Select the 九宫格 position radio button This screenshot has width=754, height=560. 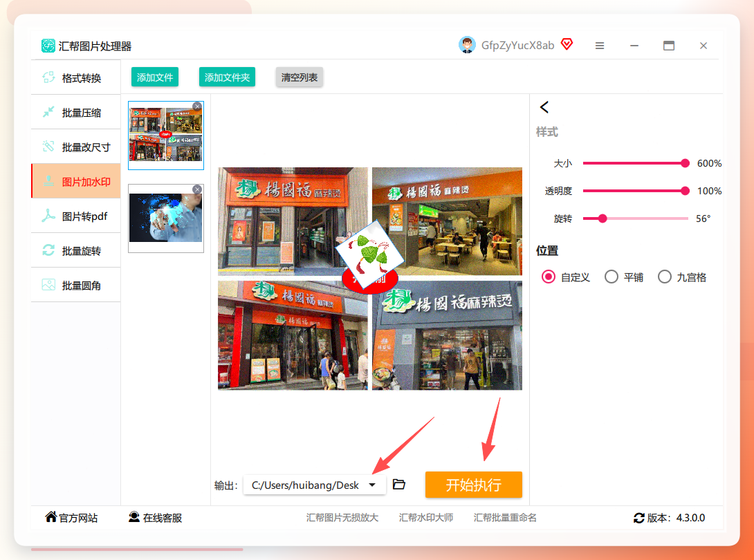tap(665, 277)
